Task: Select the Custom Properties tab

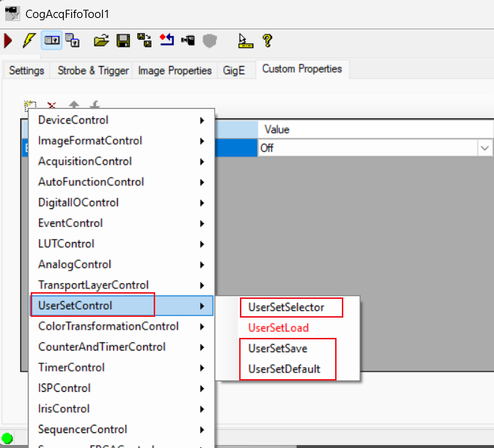Action: coord(302,69)
